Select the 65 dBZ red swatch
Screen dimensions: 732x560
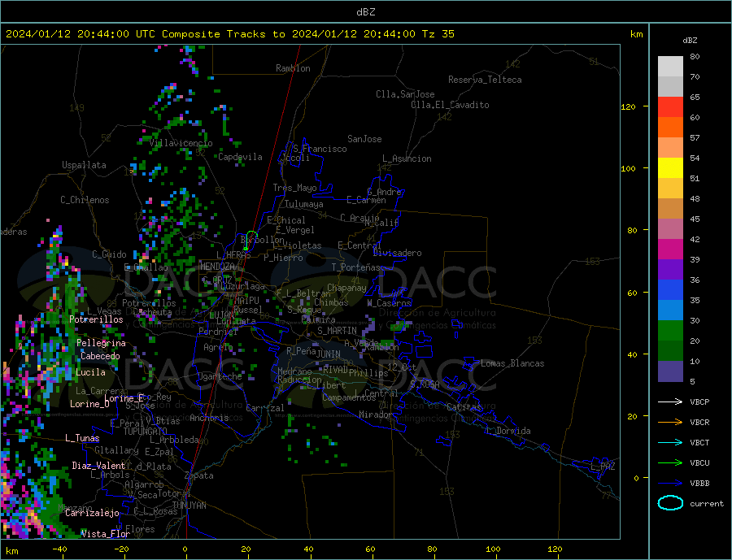point(670,106)
